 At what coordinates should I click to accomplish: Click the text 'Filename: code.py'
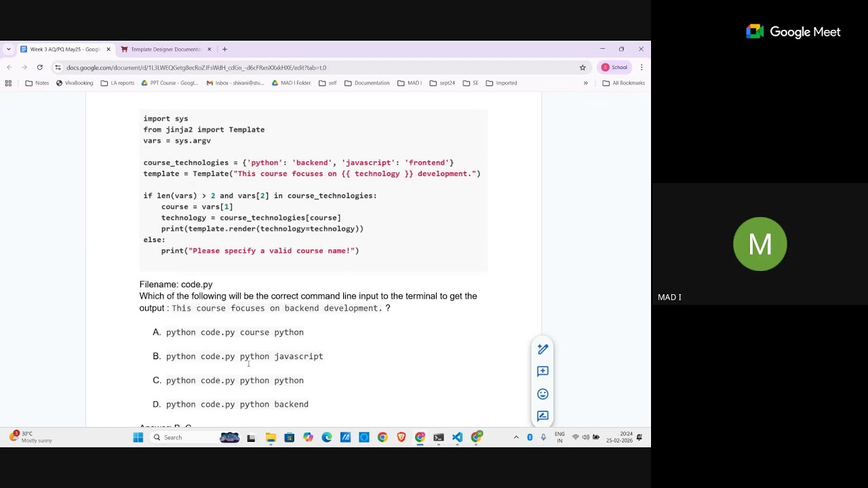(x=176, y=285)
